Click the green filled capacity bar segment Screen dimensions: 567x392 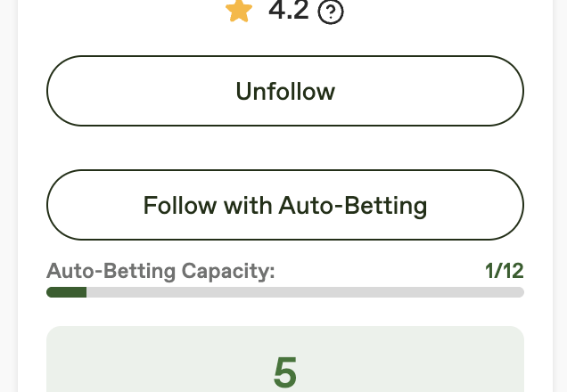tap(66, 292)
